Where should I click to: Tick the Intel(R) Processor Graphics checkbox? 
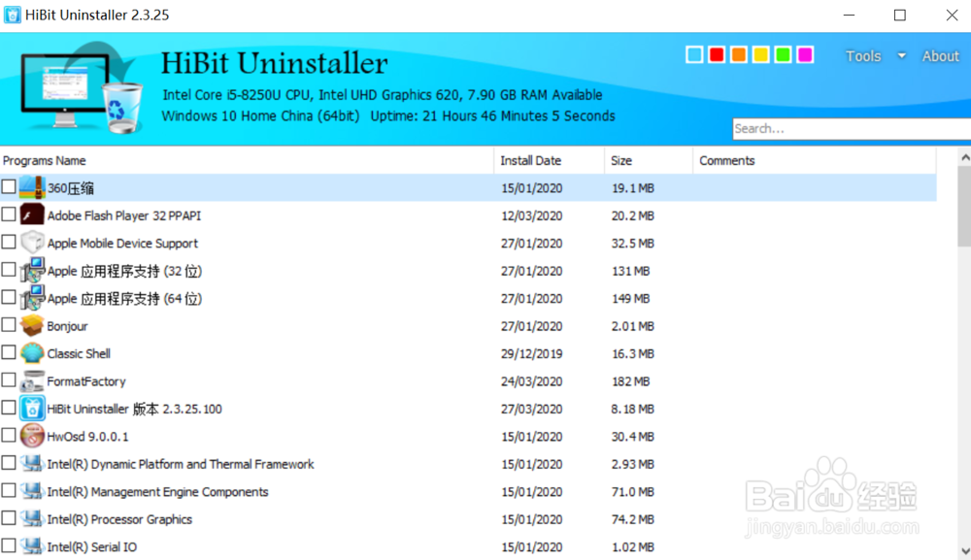point(8,518)
